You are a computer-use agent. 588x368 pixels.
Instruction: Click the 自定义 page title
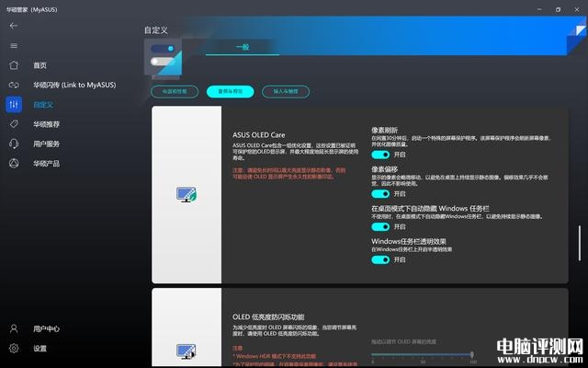coord(155,30)
